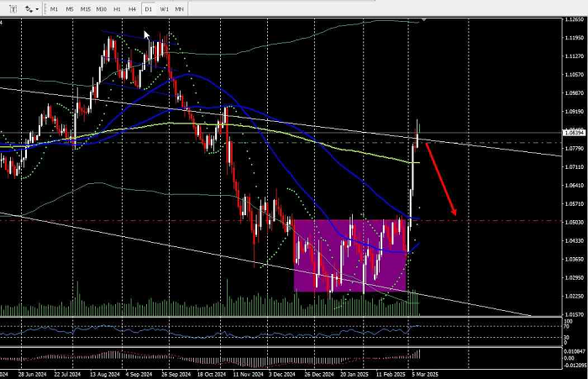Viewport: 588px width, 379px height.
Task: Click price scale value 1.01570
Action: click(575, 314)
